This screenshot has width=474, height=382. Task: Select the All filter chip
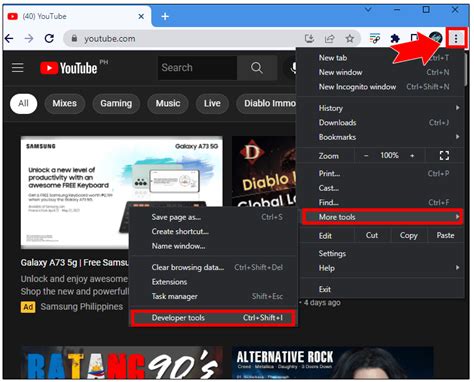[x=23, y=103]
